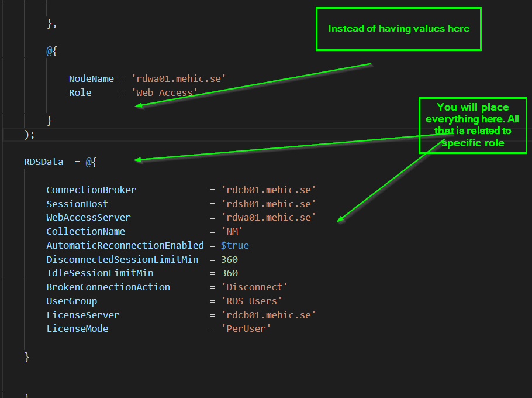Select the SessionHost property name
532x398 pixels.
[x=77, y=203]
